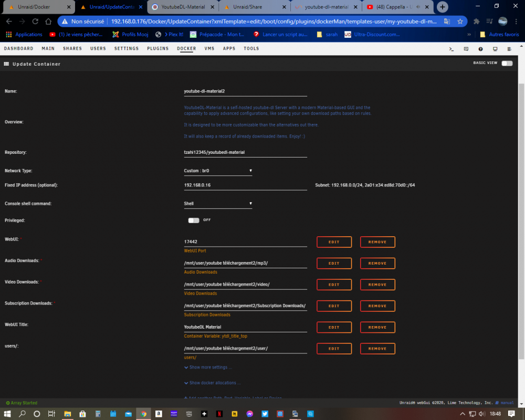Screen dimensions: 525x420
Task: Open Chrome three-dot menu
Action: click(x=516, y=22)
